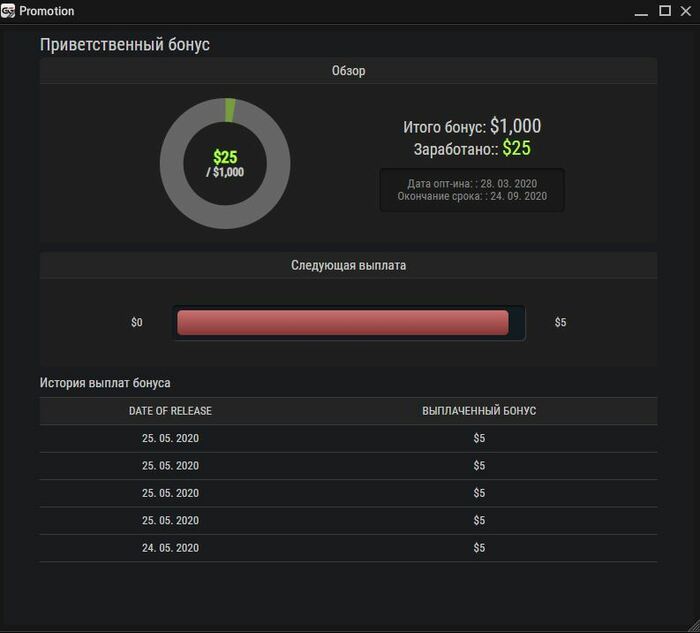Maximize the Promotion window
This screenshot has width=700, height=633.
coord(665,11)
